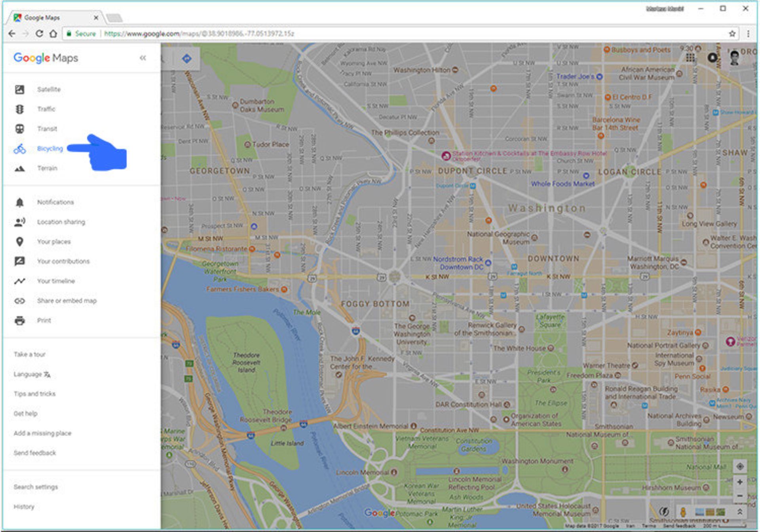Click the Your places pin icon

pos(19,241)
